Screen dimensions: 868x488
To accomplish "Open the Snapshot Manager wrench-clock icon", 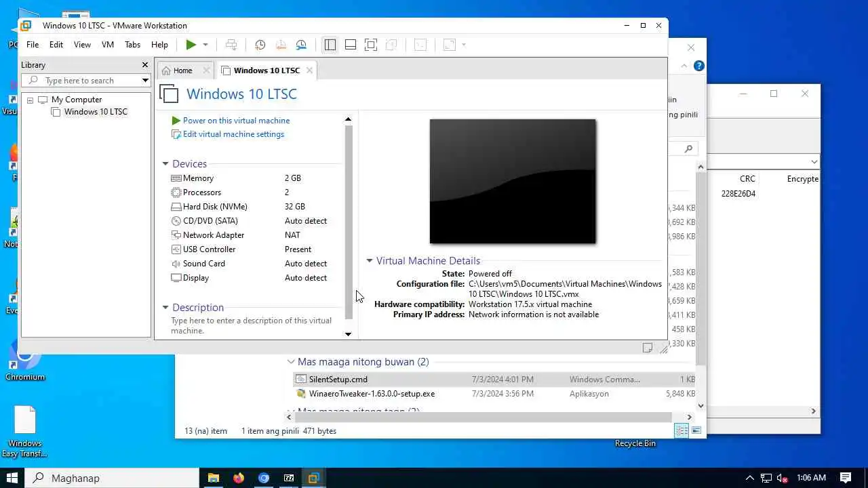I will 302,45.
